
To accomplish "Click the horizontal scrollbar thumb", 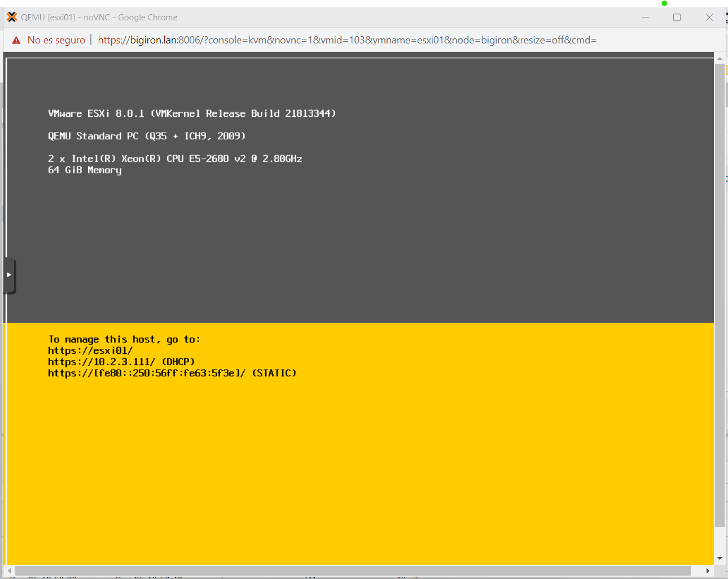I will click(353, 571).
